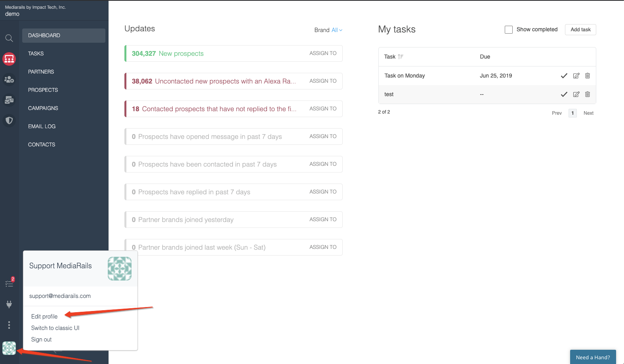Screen dimensions: 624x364
Task: Sort tasks by the Task column arrow
Action: pyautogui.click(x=401, y=57)
